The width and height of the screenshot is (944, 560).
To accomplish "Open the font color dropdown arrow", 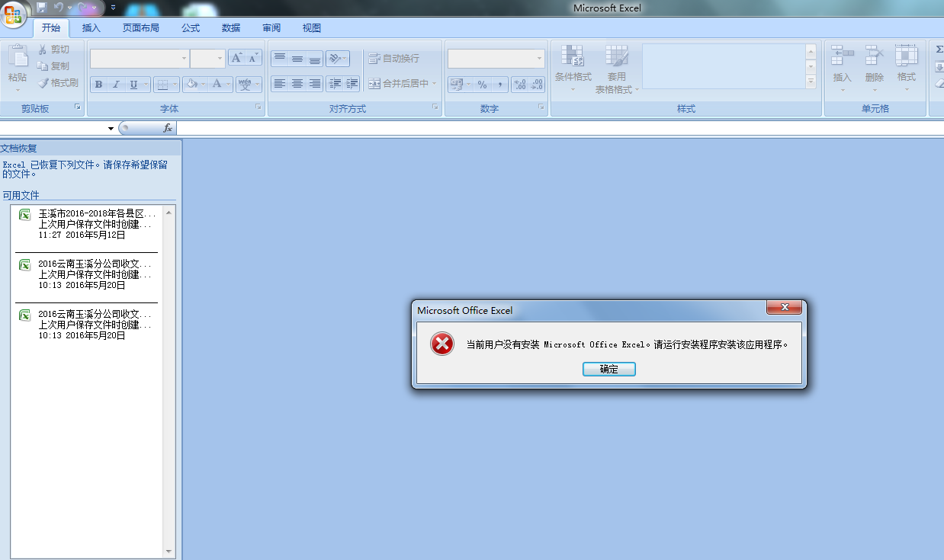I will (229, 85).
